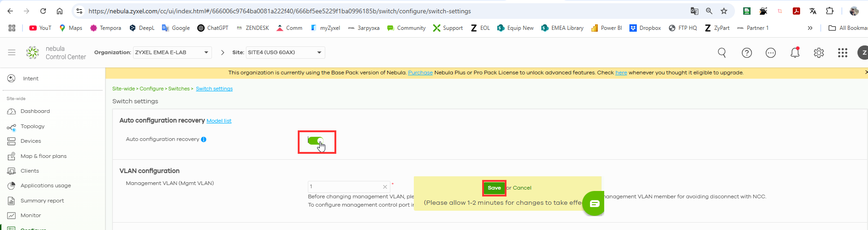Open the notifications bell icon
Viewport: 868px width, 230px height.
(795, 53)
